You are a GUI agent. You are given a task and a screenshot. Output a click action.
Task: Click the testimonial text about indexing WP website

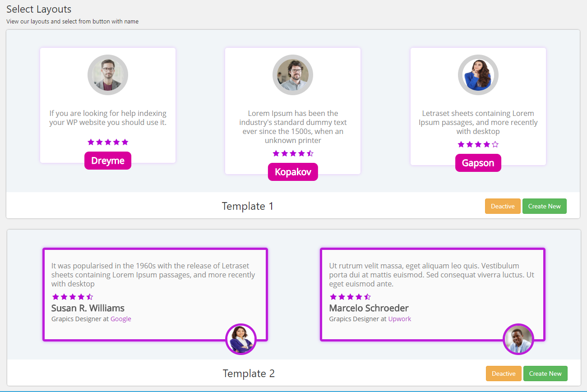108,118
